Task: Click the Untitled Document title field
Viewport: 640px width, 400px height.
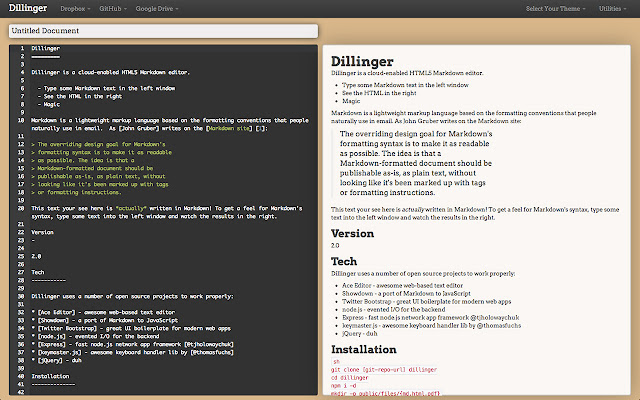Action: pyautogui.click(x=163, y=31)
